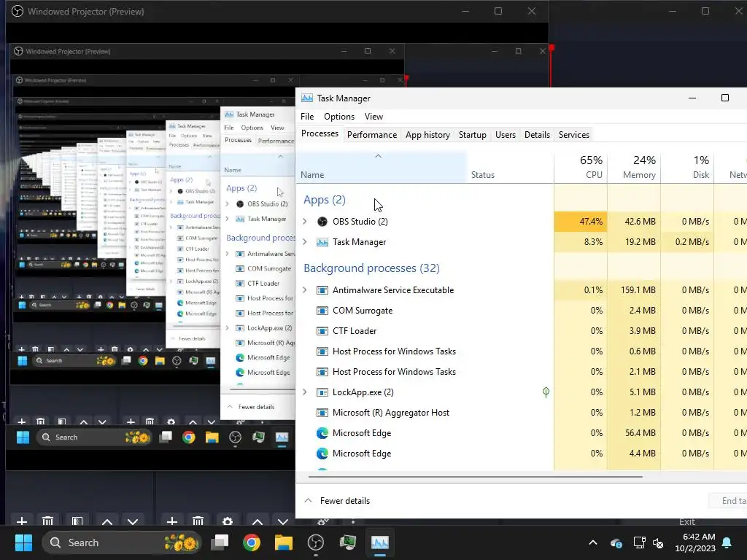Click the Microsoft Edge icon with 4.4 MB memory
This screenshot has width=747, height=560.
point(322,454)
